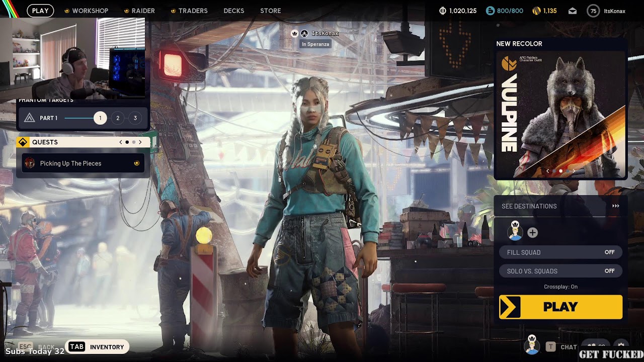Screen dimensions: 644x362
Task: Add a squad member with the plus icon
Action: 532,232
